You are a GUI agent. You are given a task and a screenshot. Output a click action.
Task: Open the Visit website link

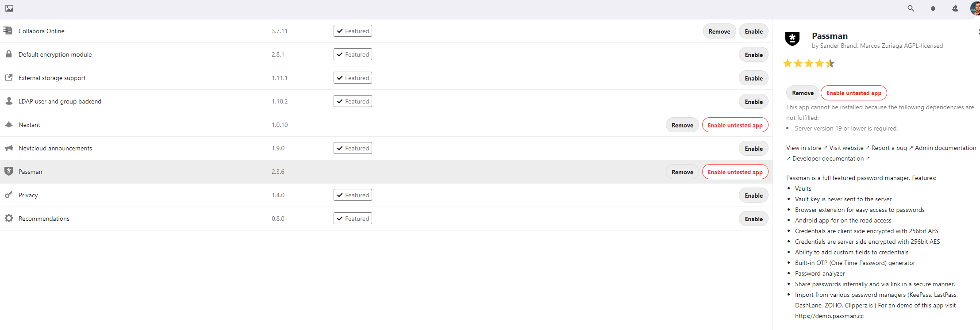tap(846, 148)
